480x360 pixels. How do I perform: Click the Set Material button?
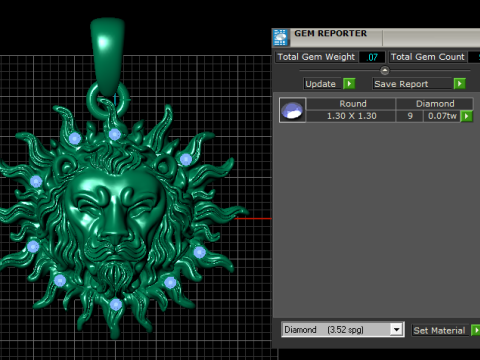440,330
